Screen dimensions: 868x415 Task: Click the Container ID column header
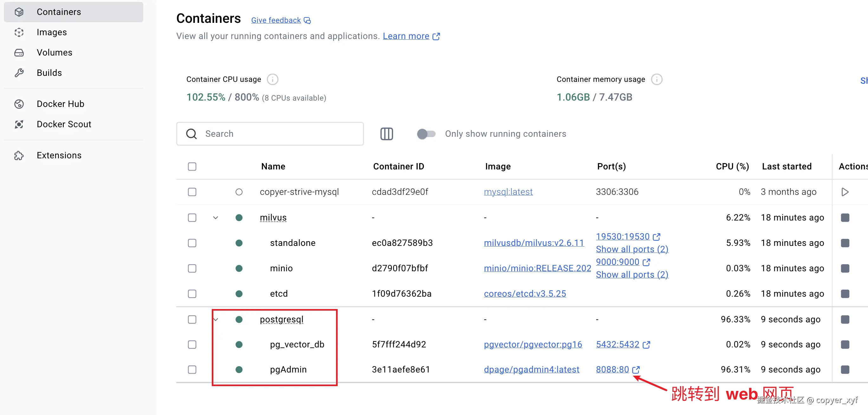398,167
